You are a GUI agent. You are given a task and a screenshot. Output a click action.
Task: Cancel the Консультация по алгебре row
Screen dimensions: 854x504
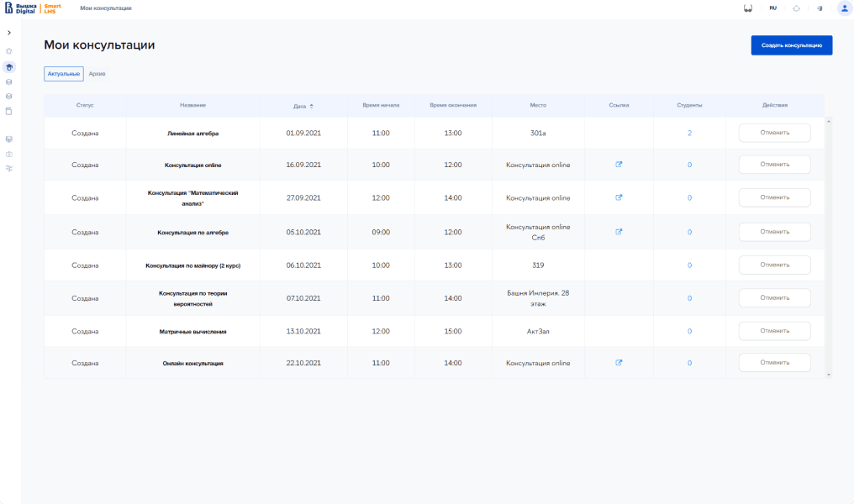[774, 232]
